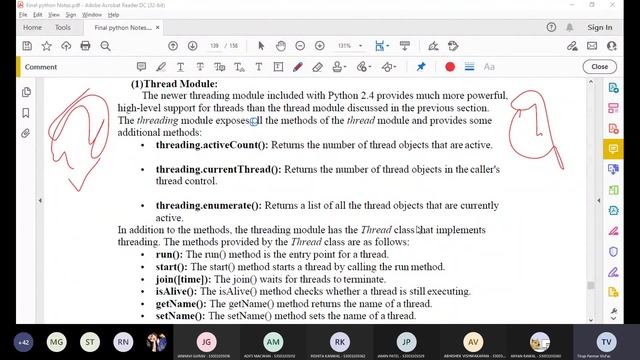Click the Sign In link
This screenshot has width=640, height=360.
600,27
